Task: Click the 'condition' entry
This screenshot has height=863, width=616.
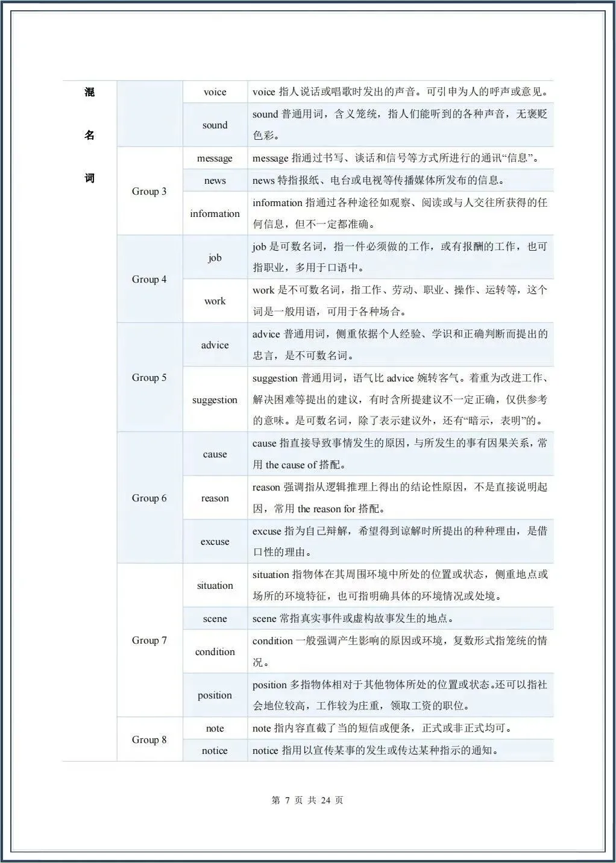Action: 215,652
